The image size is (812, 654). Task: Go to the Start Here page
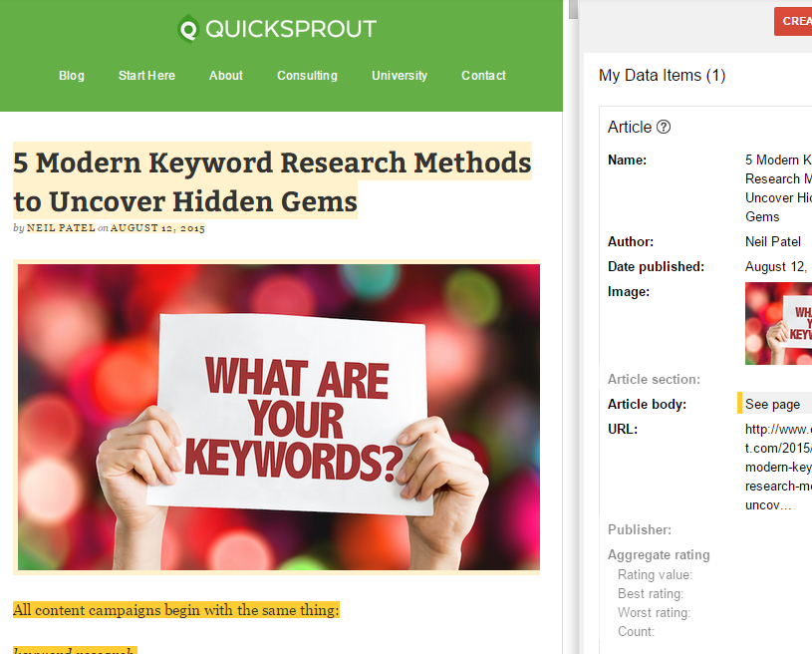tap(146, 76)
